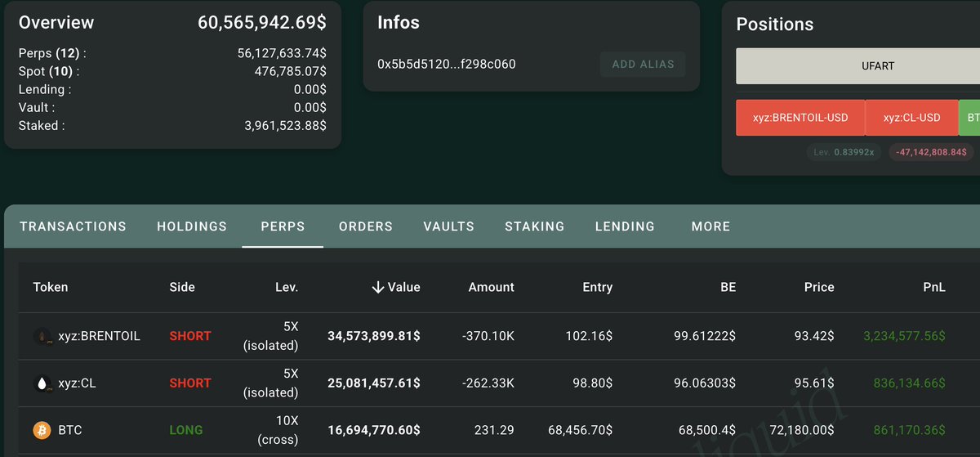The image size is (980, 457).
Task: Click the Lev. 0.83992x badge
Action: click(844, 152)
